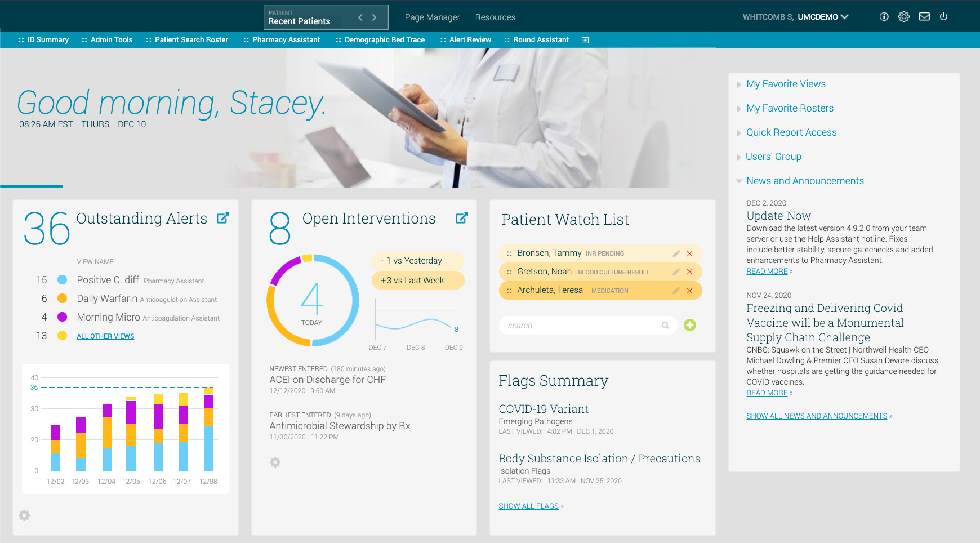Open the mail envelope icon in header
The image size is (980, 543).
click(924, 17)
